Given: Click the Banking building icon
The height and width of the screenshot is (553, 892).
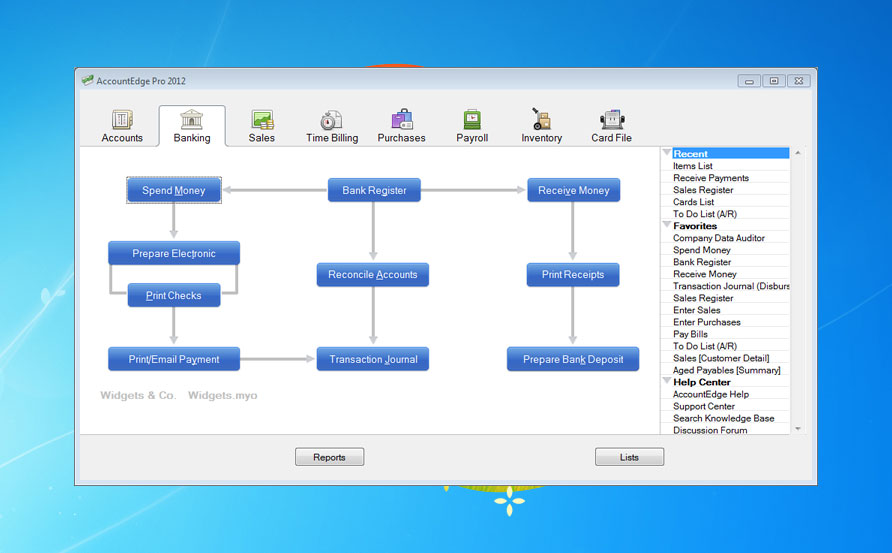Looking at the screenshot, I should [192, 119].
